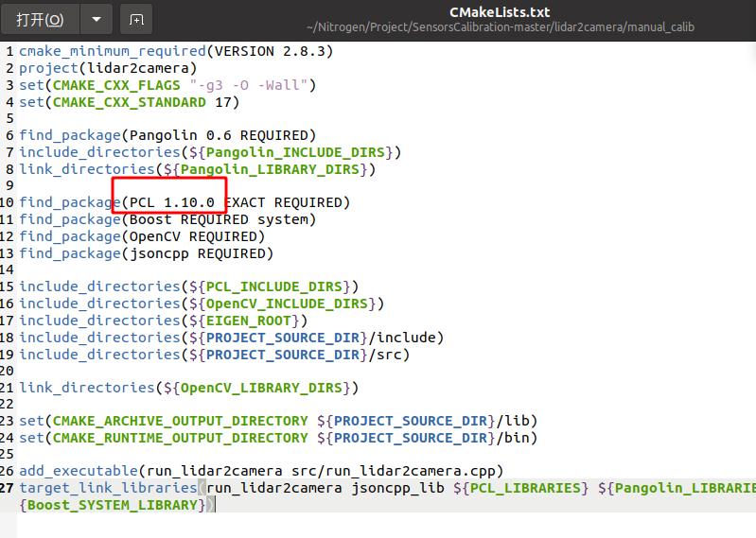The image size is (756, 538).
Task: Expand the recent files dropdown arrow
Action: click(97, 19)
